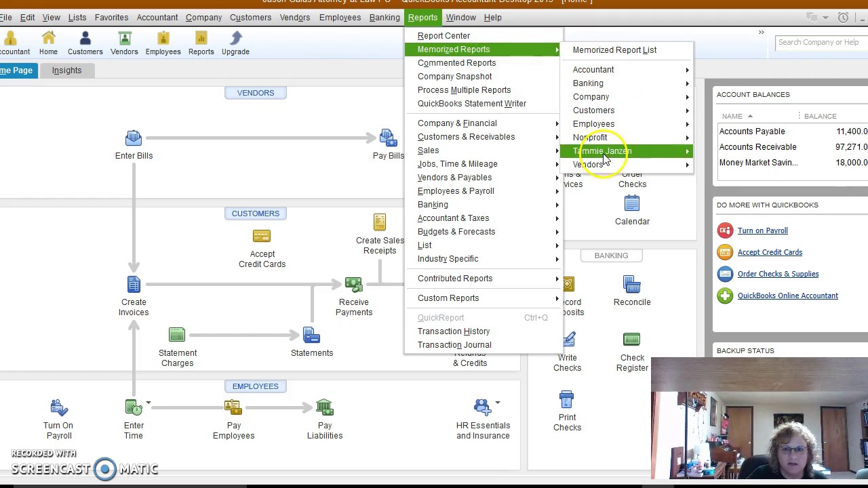Open Customers icon in the icon bar
868x488 pixels.
(x=85, y=43)
